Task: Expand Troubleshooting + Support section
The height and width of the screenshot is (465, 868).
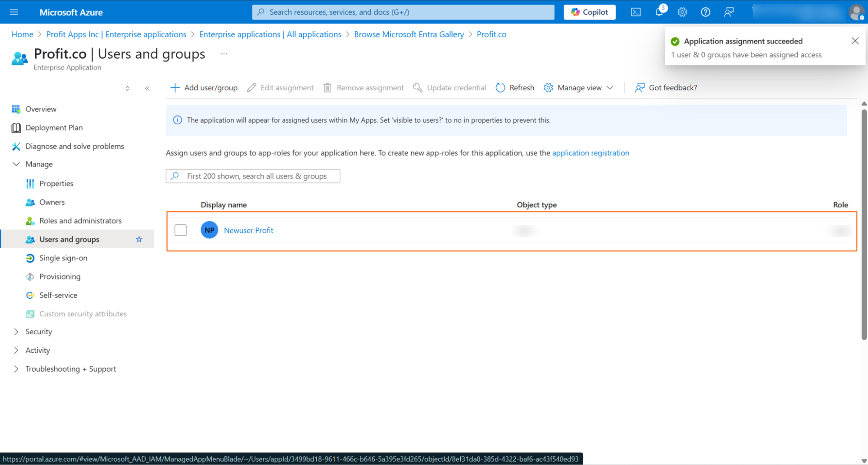Action: (x=64, y=369)
